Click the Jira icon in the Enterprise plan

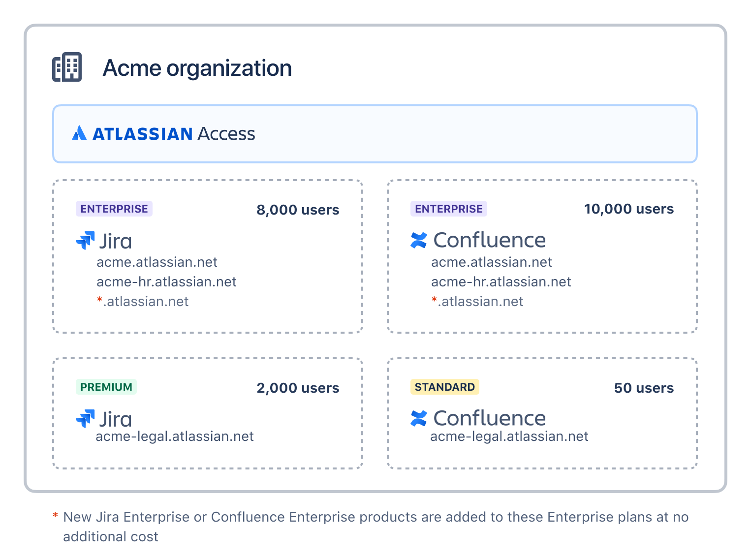click(85, 240)
